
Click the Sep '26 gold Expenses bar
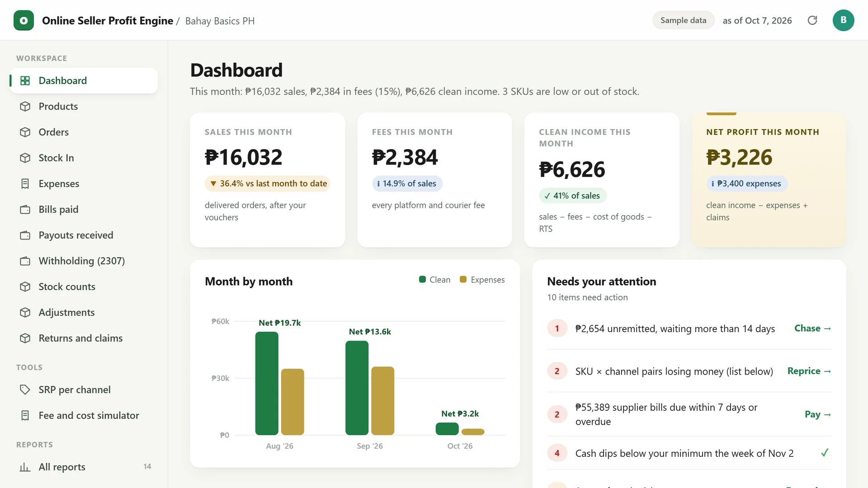pos(382,401)
